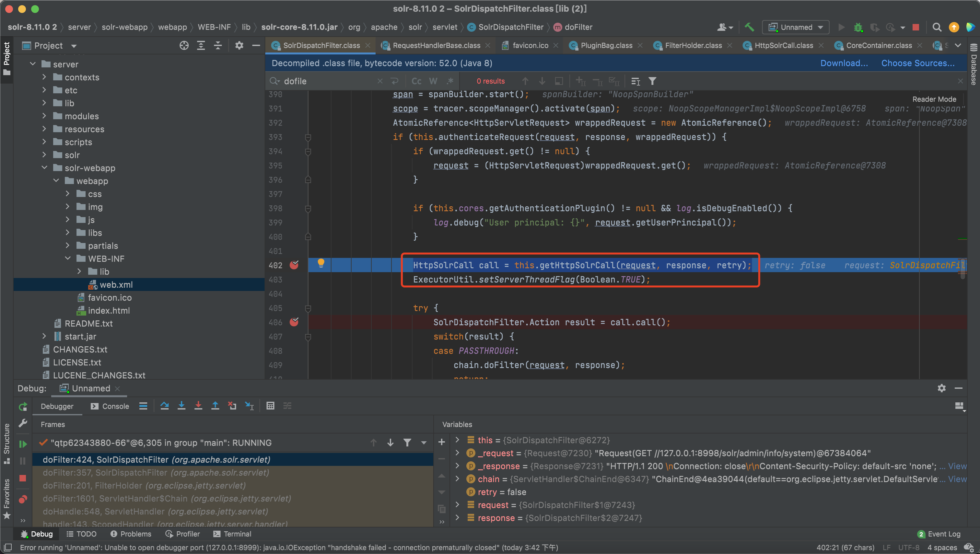The height and width of the screenshot is (554, 980).
Task: Toggle Reader Mode in the editor
Action: [934, 99]
